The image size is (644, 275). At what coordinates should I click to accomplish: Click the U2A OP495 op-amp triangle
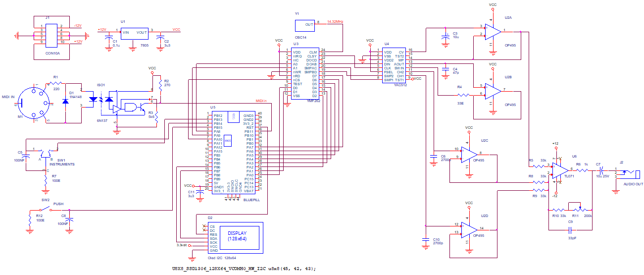pos(492,31)
